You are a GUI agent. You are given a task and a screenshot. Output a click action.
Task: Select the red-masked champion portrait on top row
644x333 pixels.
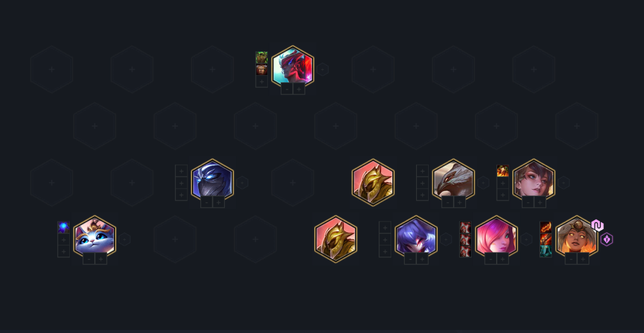pyautogui.click(x=293, y=67)
